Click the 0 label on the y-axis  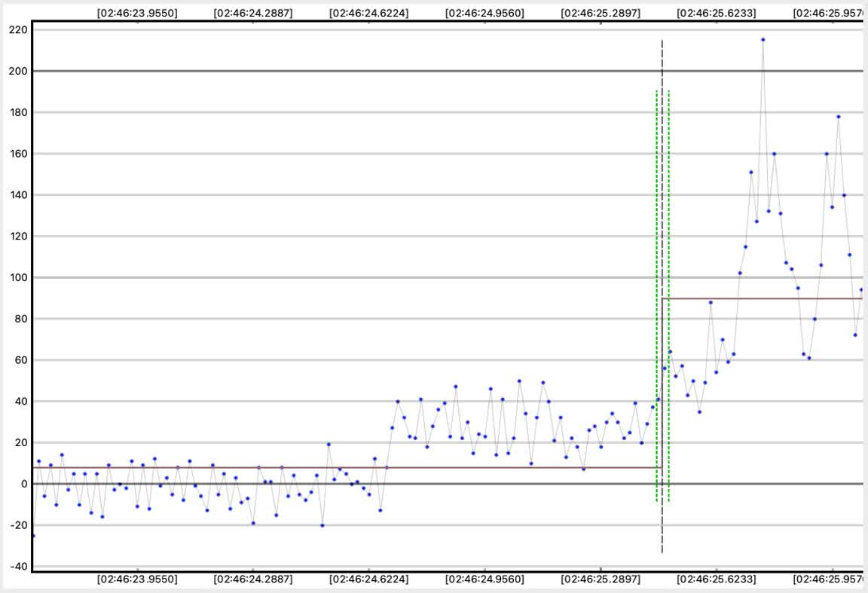tap(23, 484)
